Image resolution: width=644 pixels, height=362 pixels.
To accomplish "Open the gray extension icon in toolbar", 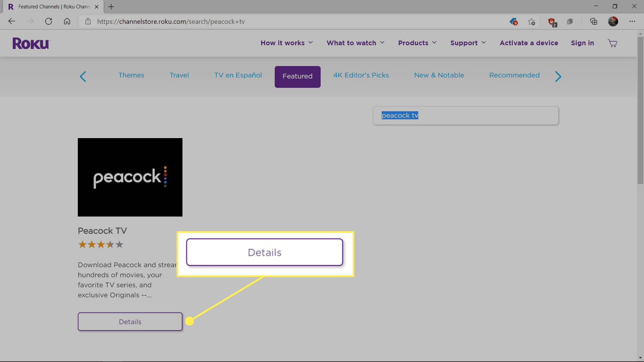I will pyautogui.click(x=570, y=22).
